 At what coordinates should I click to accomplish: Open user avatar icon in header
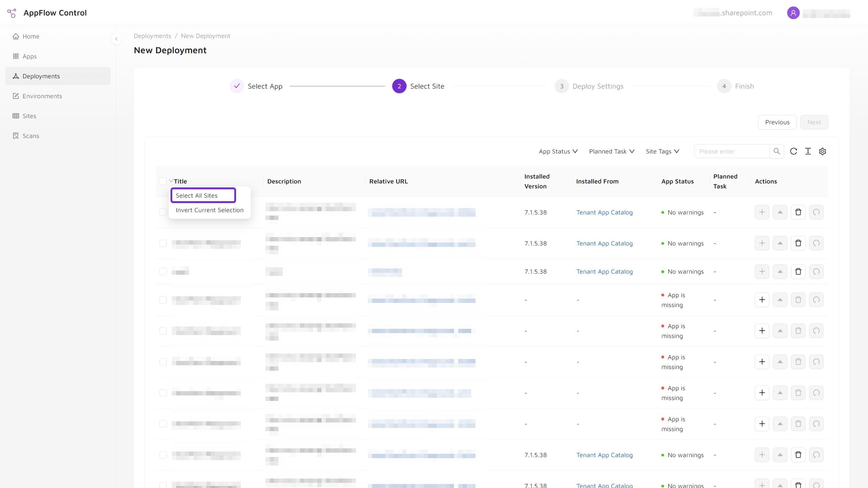point(793,13)
